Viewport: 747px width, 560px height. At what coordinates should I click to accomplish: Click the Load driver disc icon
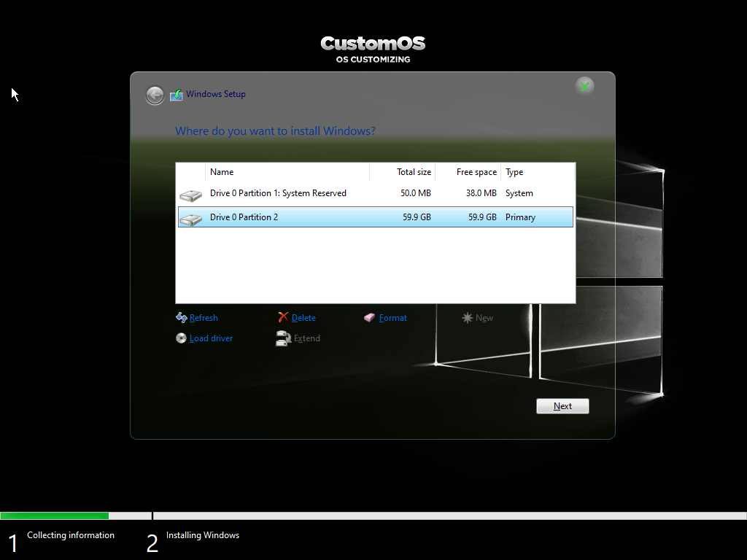point(182,338)
